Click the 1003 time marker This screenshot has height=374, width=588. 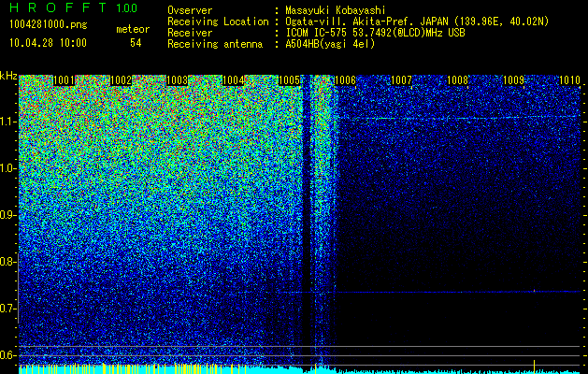coord(177,80)
